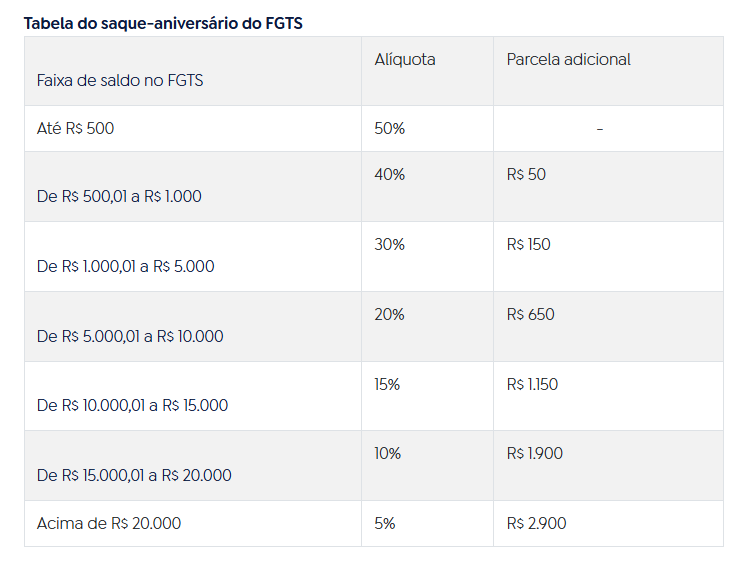Select the "Acima de R$ 20.000" cell
This screenshot has width=753, height=562.
pos(109,523)
